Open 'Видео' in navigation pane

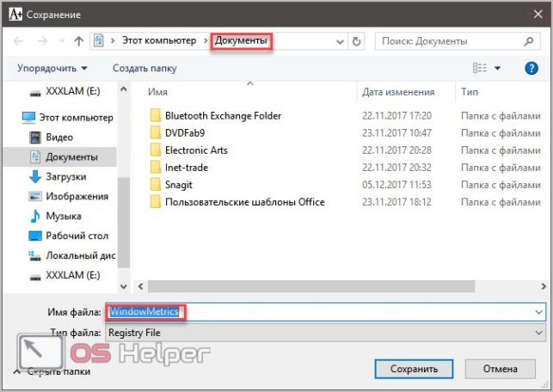(52, 138)
